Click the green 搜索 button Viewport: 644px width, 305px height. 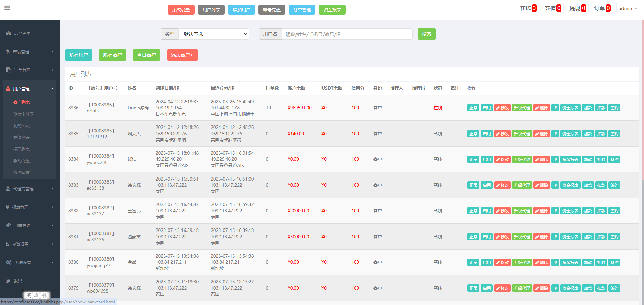coord(426,34)
